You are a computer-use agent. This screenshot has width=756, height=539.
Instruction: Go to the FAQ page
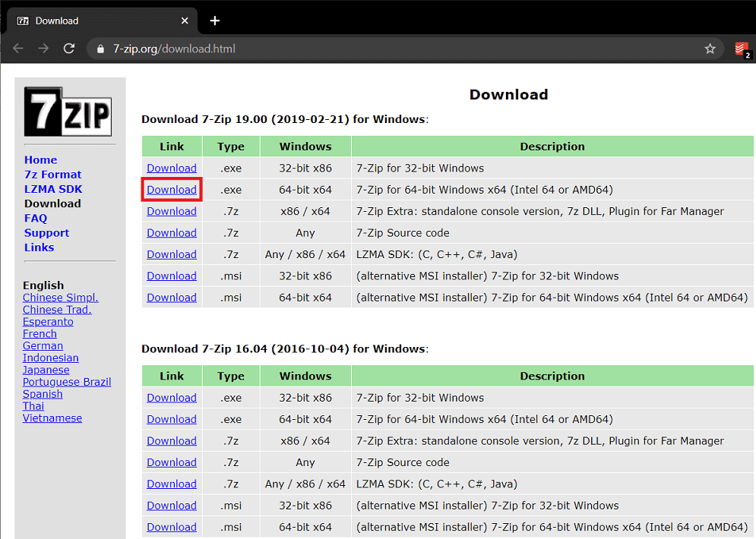pos(36,218)
